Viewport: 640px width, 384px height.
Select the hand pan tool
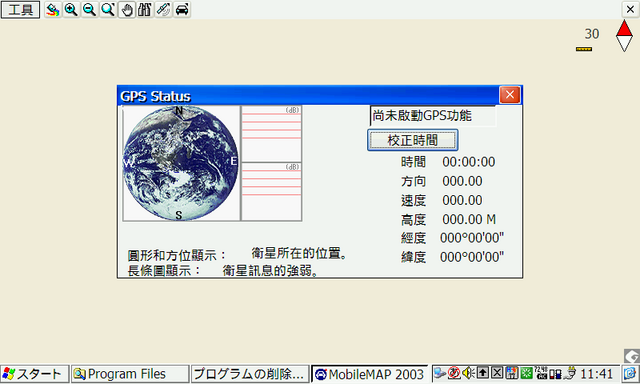127,9
